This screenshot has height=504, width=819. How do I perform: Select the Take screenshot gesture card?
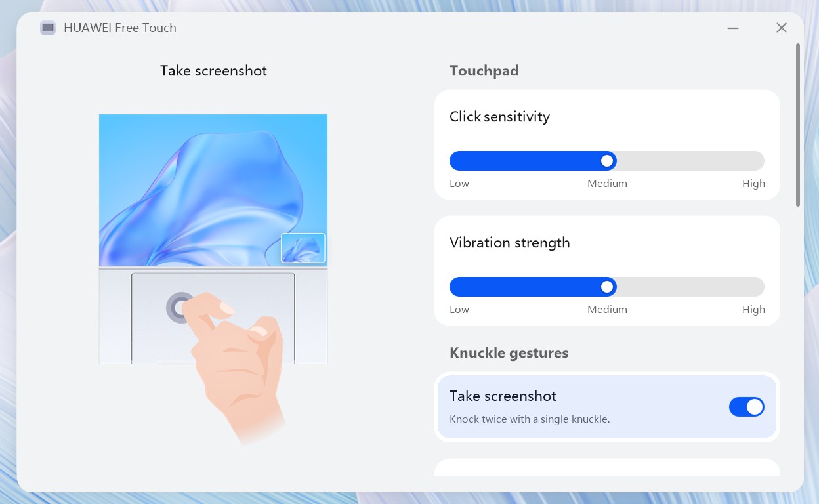coord(607,407)
